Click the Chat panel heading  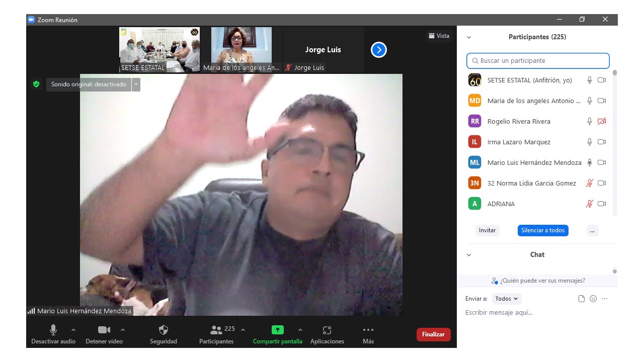coord(537,255)
